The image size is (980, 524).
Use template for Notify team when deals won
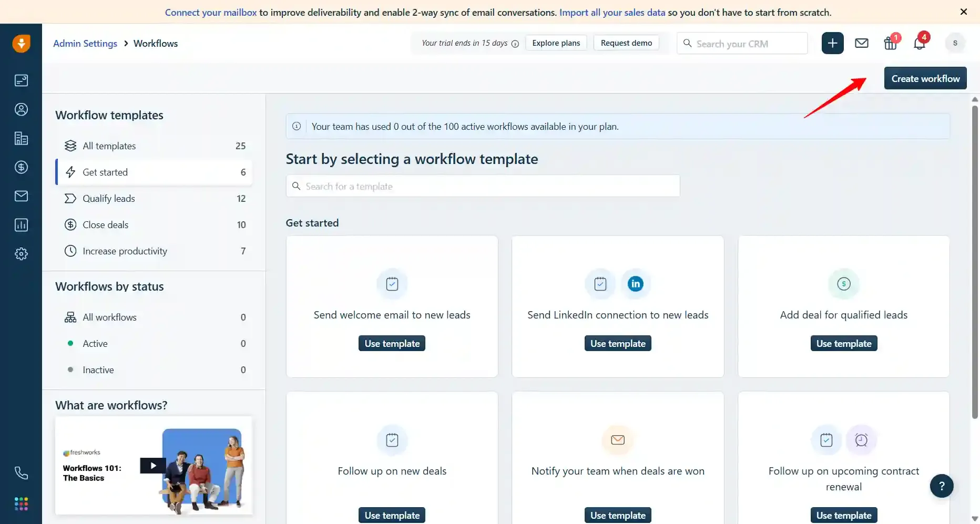(x=618, y=515)
